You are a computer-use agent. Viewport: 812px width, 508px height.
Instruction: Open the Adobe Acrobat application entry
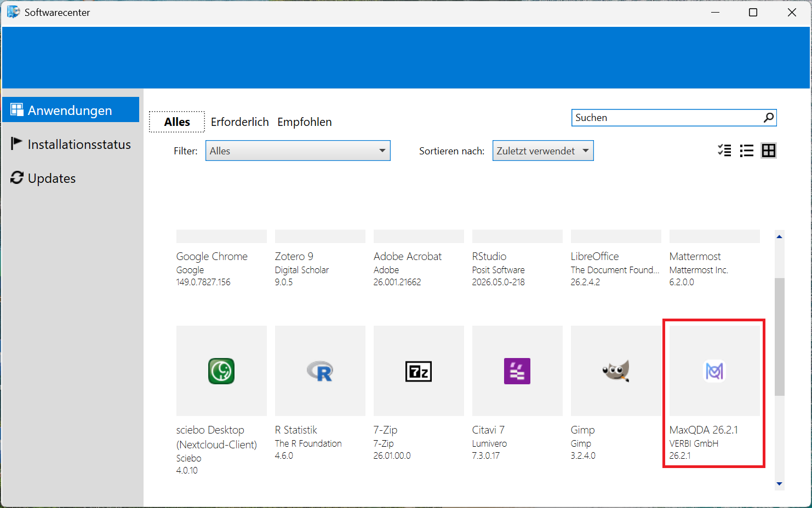tap(419, 257)
